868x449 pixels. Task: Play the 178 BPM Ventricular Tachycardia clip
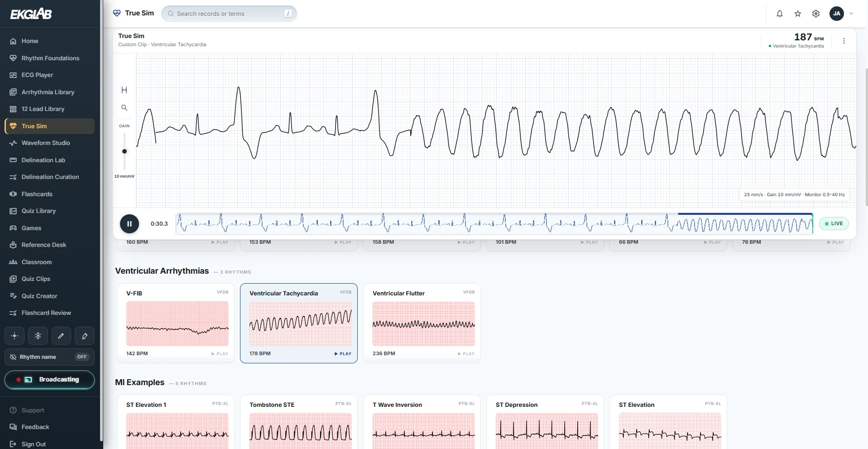coord(343,354)
